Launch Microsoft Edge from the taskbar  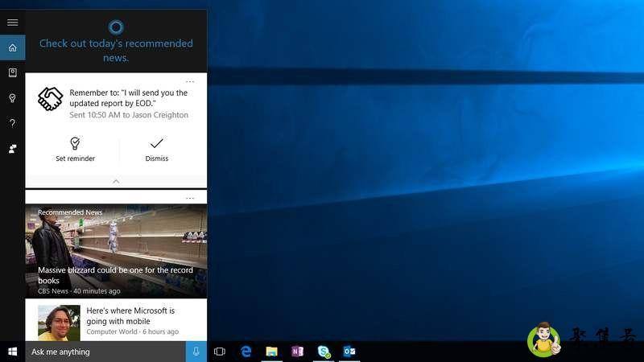(246, 352)
